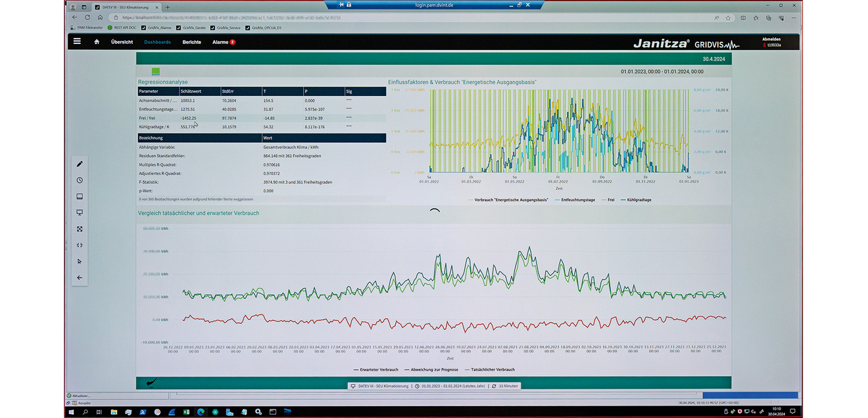Open the Übersicht tab
868x418 pixels.
point(122,42)
